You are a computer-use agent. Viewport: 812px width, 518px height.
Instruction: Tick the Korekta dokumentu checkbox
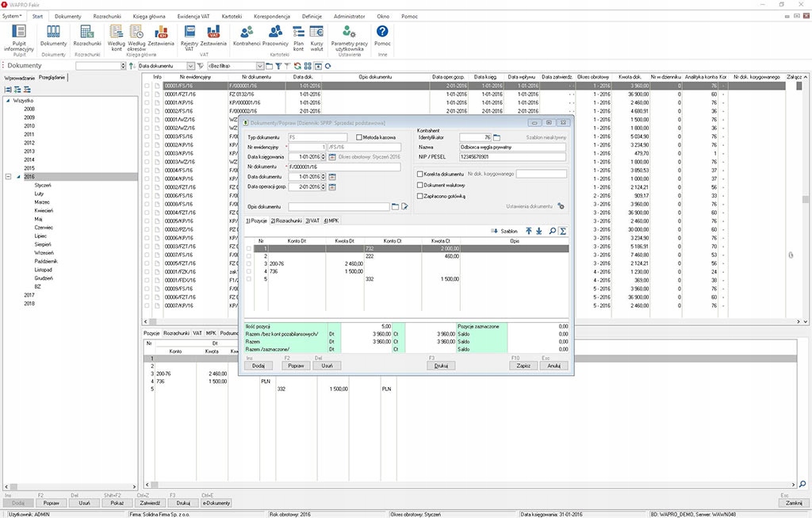pyautogui.click(x=420, y=174)
